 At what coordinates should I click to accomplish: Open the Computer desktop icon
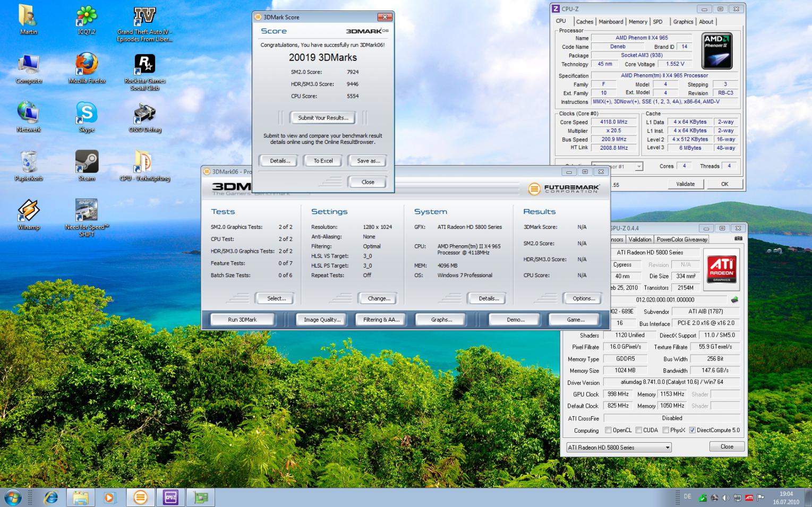[x=29, y=68]
